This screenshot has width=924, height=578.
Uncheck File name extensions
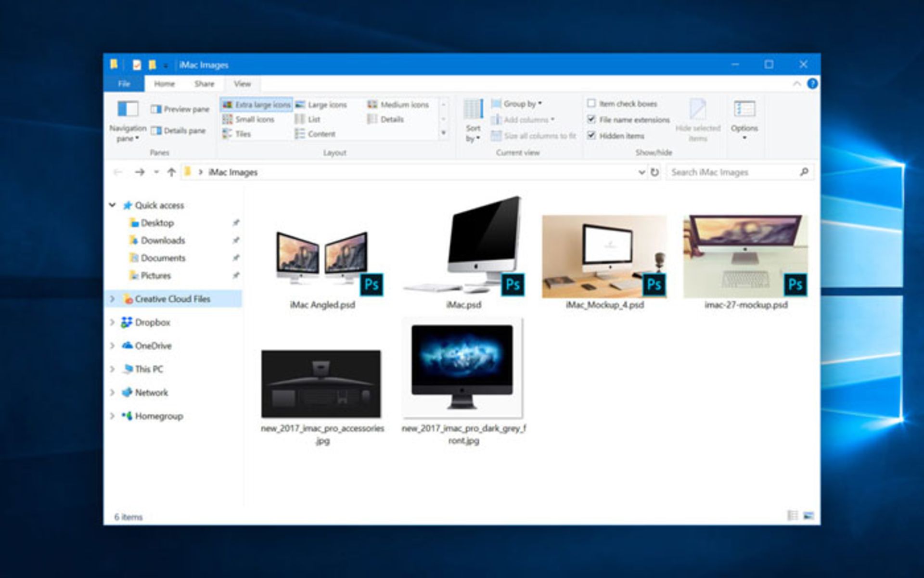tap(591, 119)
